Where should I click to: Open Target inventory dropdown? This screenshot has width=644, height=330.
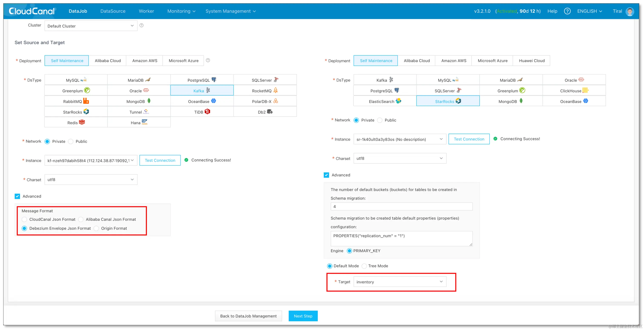point(400,282)
